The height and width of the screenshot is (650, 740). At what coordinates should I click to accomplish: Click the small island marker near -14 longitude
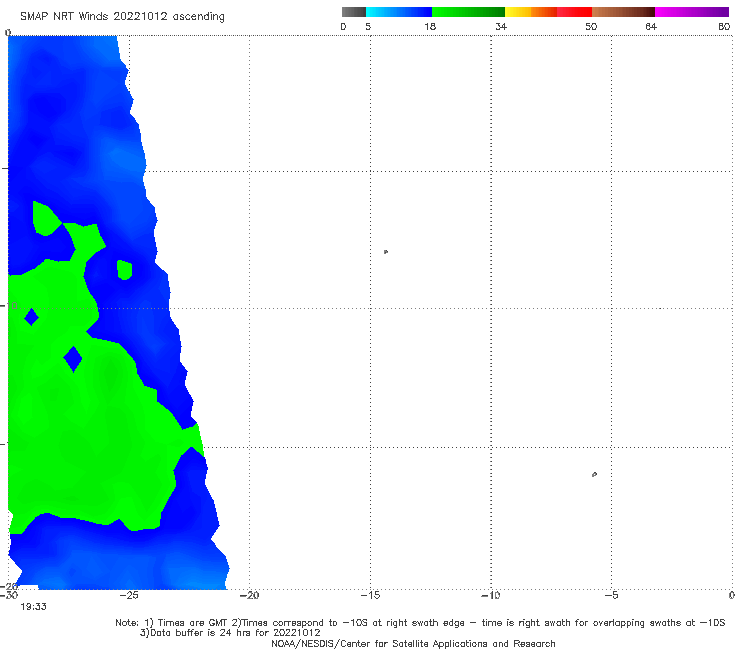(x=386, y=252)
